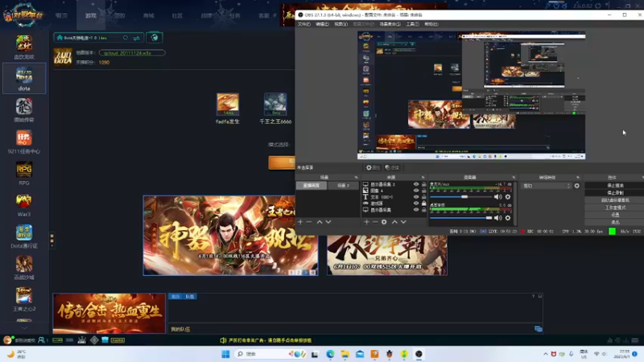644x362 pixels.
Task: Select the first OBS scene in list
Action: pyautogui.click(x=312, y=186)
